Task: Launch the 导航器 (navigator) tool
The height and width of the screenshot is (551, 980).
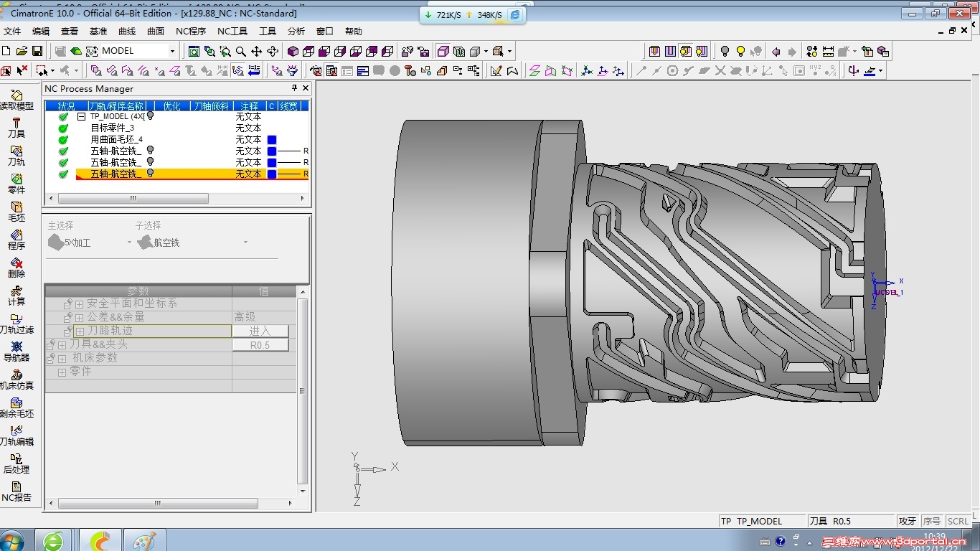Action: click(x=17, y=352)
